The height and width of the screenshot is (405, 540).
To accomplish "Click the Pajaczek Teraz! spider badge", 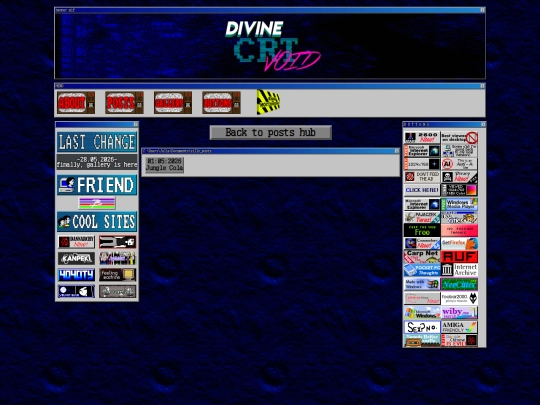I will pyautogui.click(x=422, y=217).
